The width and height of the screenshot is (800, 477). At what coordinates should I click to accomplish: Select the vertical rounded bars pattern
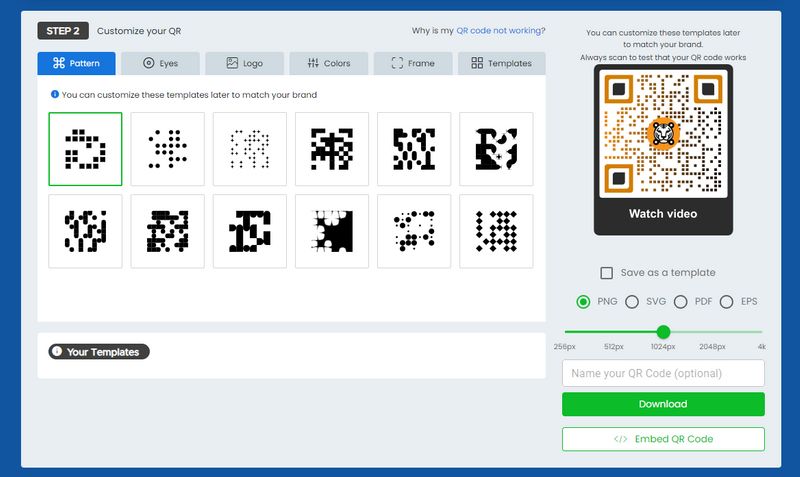85,231
